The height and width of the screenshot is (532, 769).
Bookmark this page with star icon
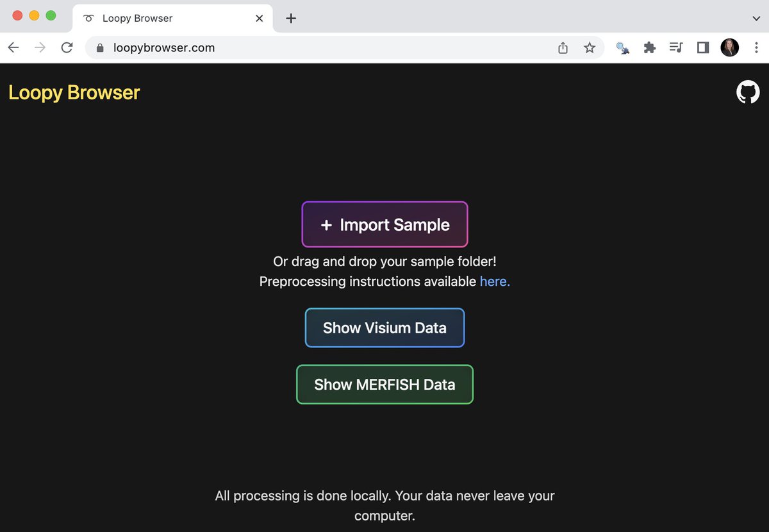pos(590,47)
